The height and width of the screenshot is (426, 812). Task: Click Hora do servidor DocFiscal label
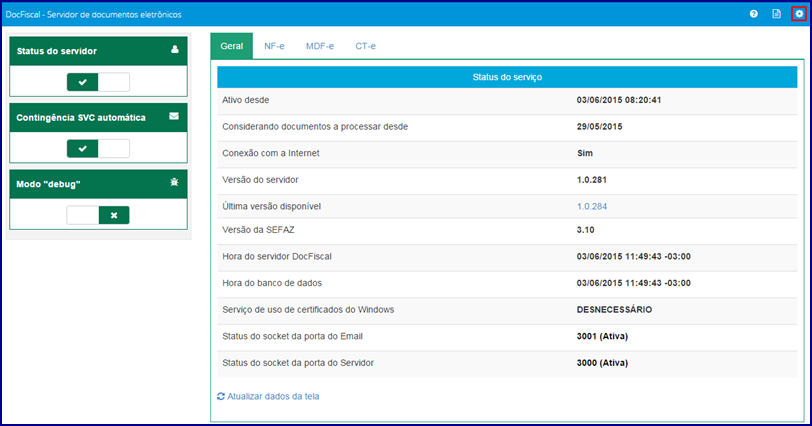(277, 256)
